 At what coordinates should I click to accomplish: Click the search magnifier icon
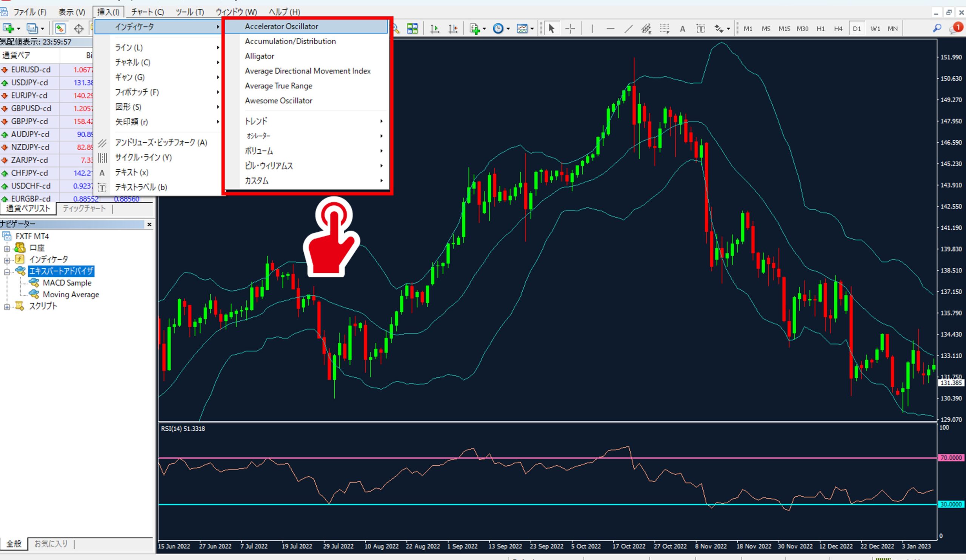coord(937,28)
